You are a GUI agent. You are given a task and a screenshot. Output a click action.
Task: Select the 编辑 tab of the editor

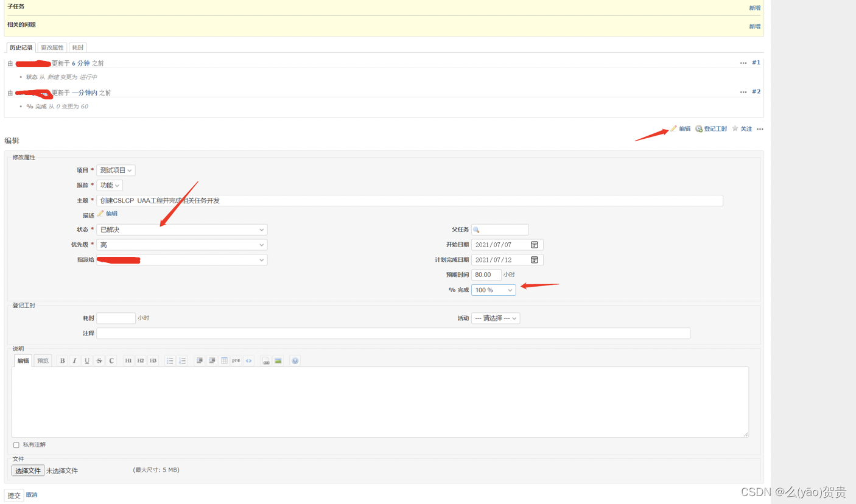click(23, 361)
